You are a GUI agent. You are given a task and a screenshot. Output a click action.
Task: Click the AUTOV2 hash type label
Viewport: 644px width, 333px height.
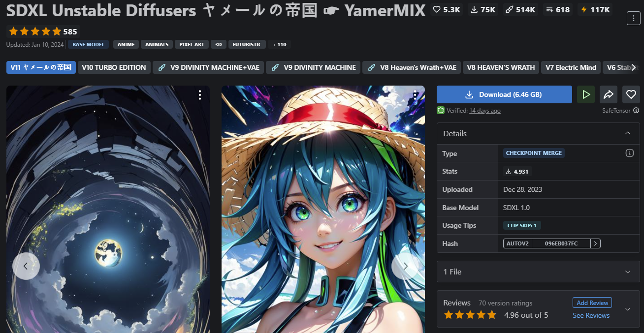[517, 243]
